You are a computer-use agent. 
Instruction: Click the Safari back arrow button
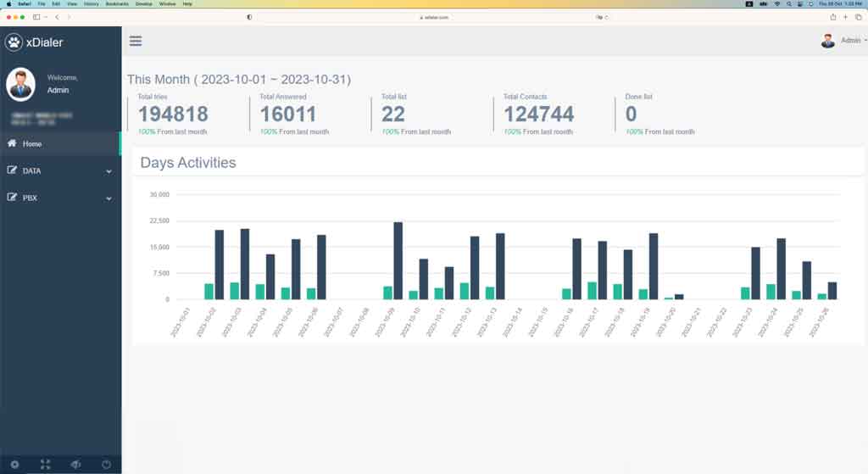(57, 17)
